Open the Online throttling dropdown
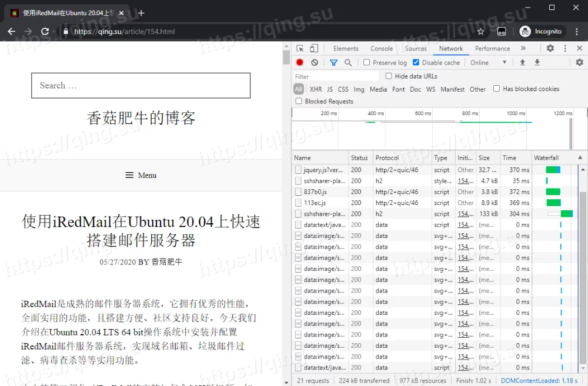Screen dimensions: 588x386 [488, 63]
